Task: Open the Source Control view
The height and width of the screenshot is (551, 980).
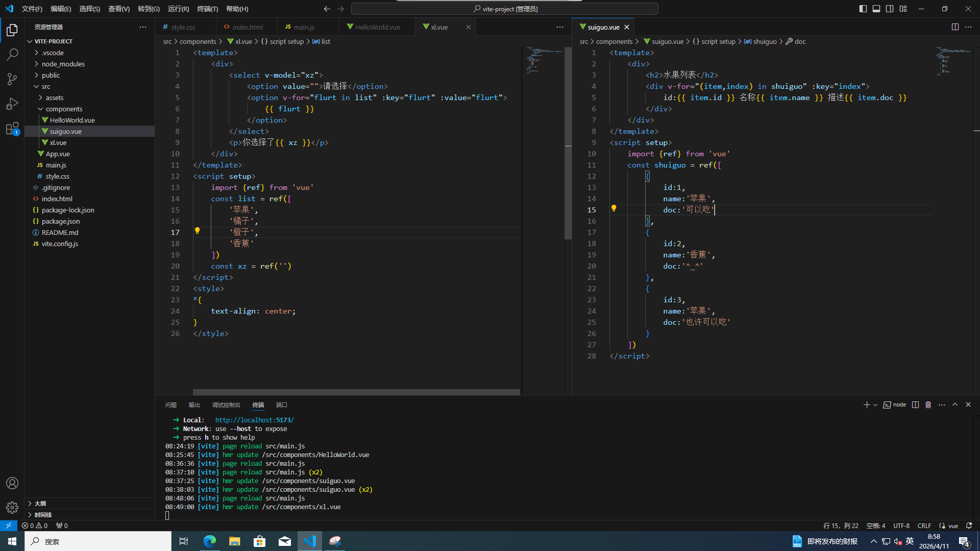Action: [x=12, y=79]
